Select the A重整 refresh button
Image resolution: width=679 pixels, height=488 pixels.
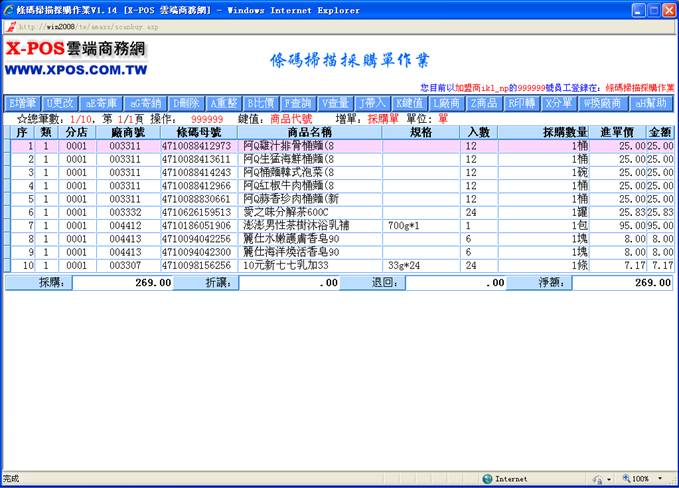point(224,103)
